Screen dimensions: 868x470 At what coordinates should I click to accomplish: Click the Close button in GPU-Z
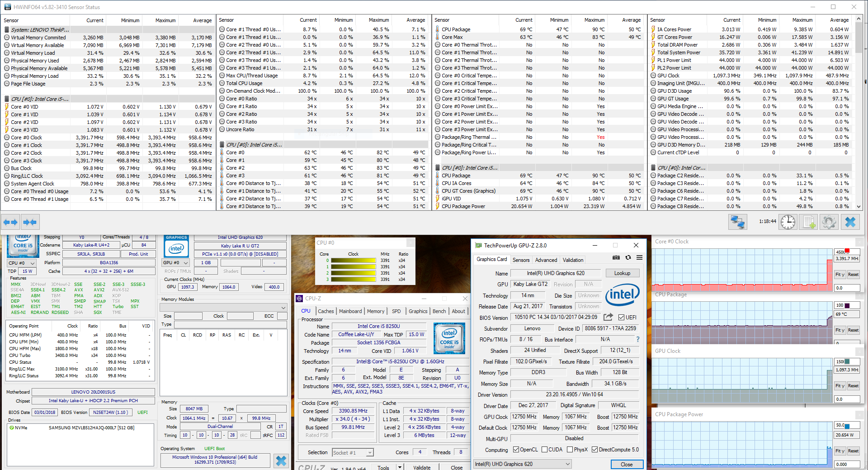click(x=627, y=465)
